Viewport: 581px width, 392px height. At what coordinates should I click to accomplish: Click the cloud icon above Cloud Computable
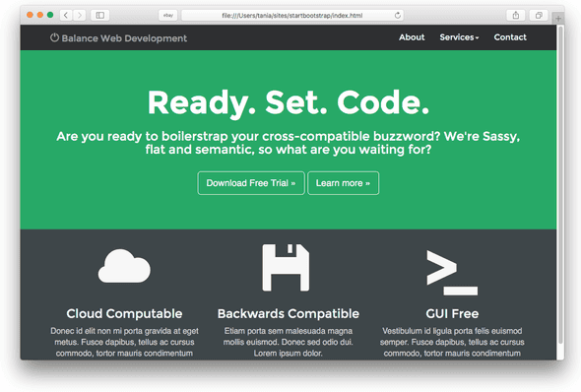tap(124, 266)
